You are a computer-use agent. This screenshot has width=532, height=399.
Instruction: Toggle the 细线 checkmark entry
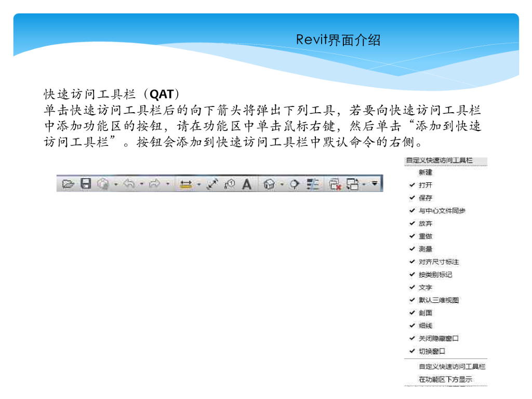pos(421,326)
